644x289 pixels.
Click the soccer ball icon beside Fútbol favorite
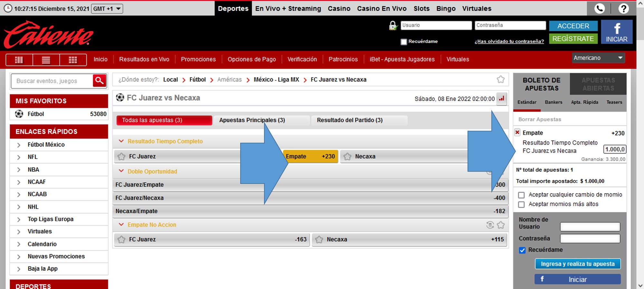pyautogui.click(x=19, y=114)
